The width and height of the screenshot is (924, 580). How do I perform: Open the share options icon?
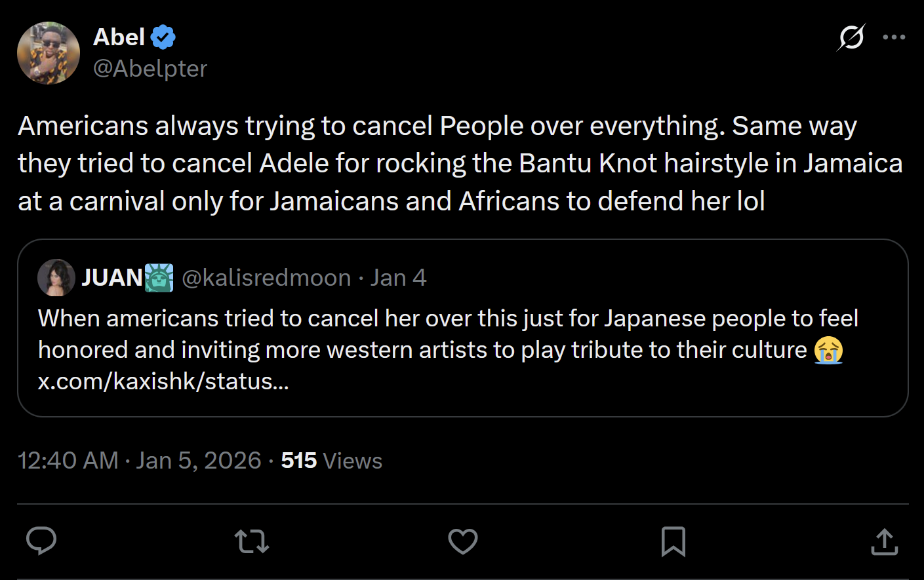[884, 541]
